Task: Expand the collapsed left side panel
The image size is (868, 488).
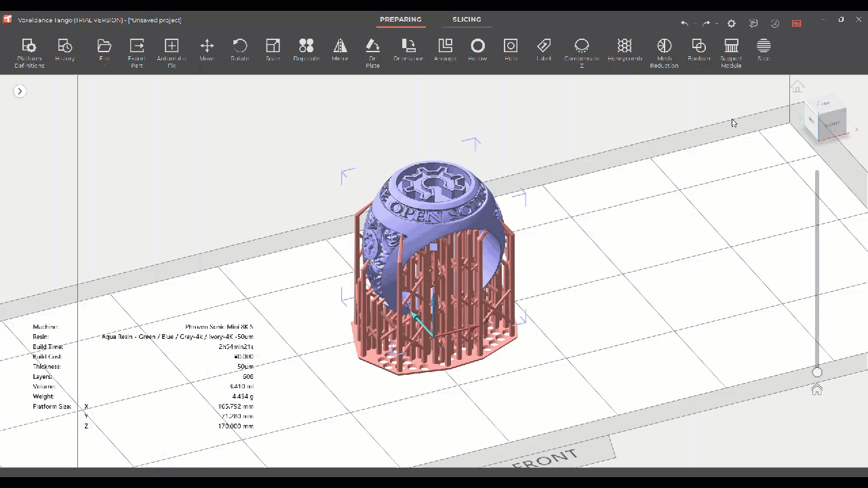Action: [20, 91]
